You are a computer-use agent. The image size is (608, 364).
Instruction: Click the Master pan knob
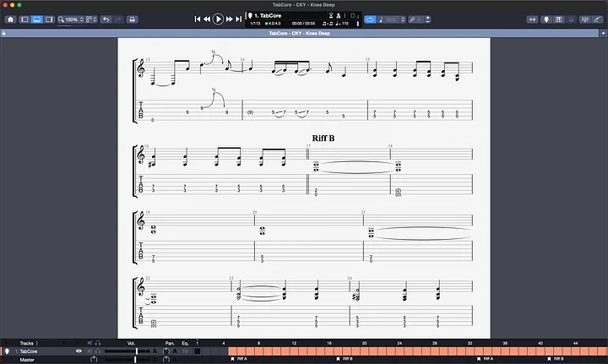(x=166, y=359)
